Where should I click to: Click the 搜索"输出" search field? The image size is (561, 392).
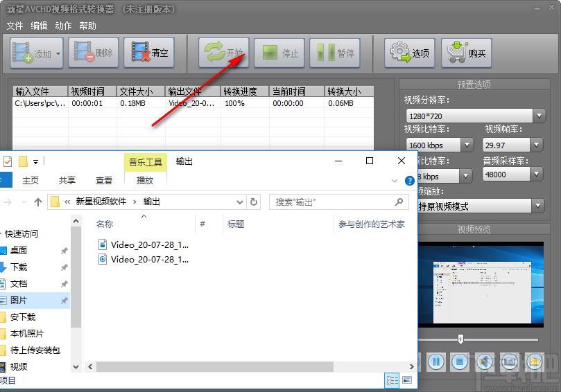pos(338,202)
